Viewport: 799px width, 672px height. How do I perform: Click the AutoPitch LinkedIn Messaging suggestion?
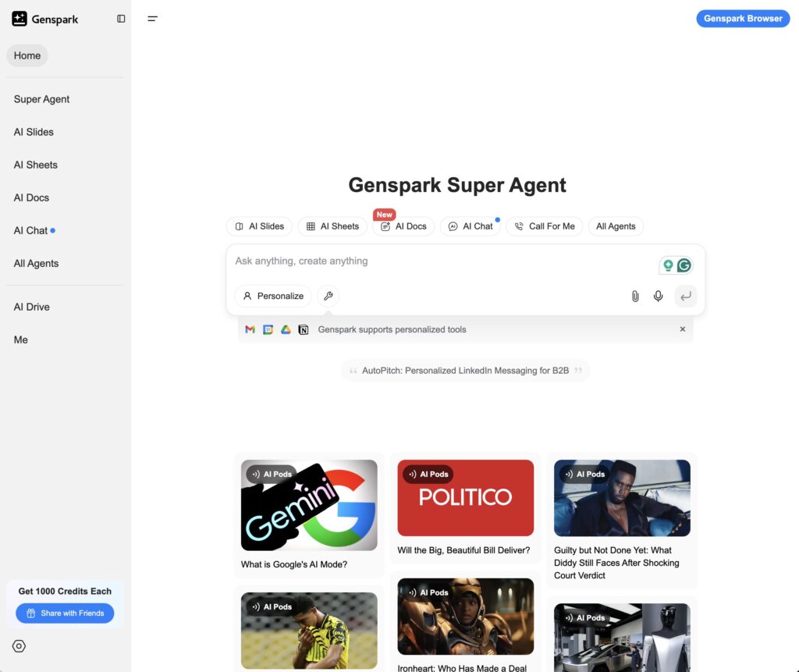(x=465, y=371)
